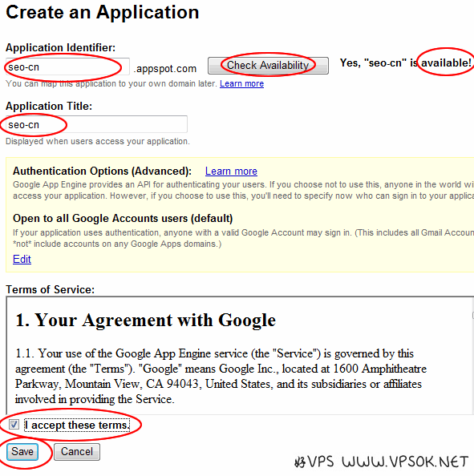
Task: Click the 'Create an Application' heading
Action: (x=103, y=13)
